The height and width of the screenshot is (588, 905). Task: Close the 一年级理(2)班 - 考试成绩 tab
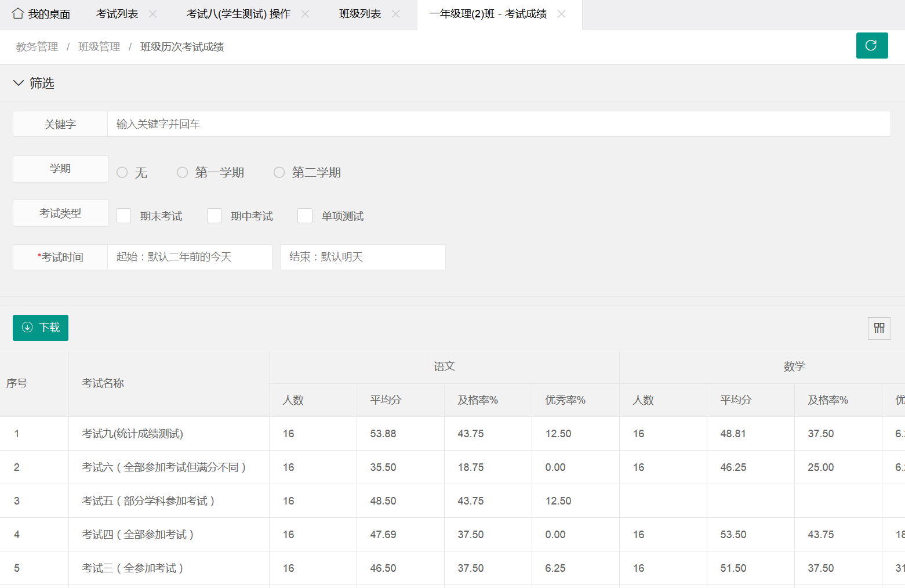[561, 14]
